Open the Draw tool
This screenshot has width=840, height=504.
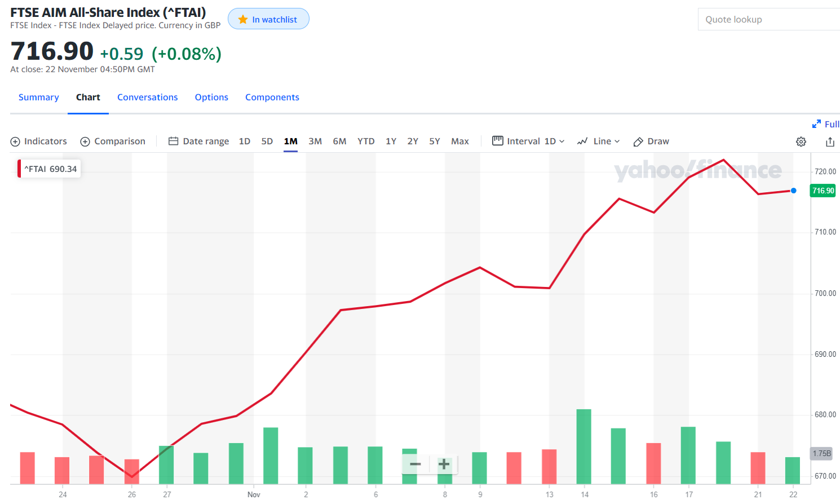[651, 142]
